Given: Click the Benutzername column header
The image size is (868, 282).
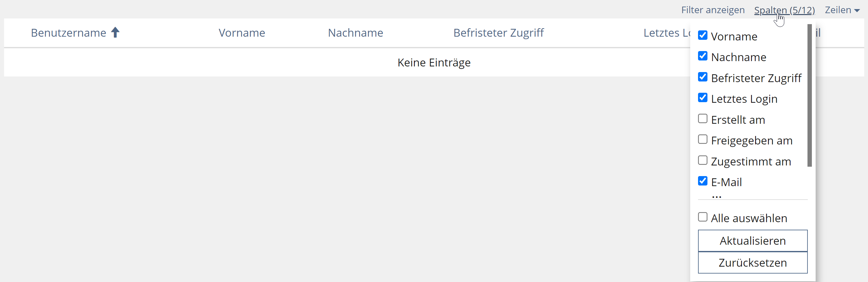Looking at the screenshot, I should 68,33.
